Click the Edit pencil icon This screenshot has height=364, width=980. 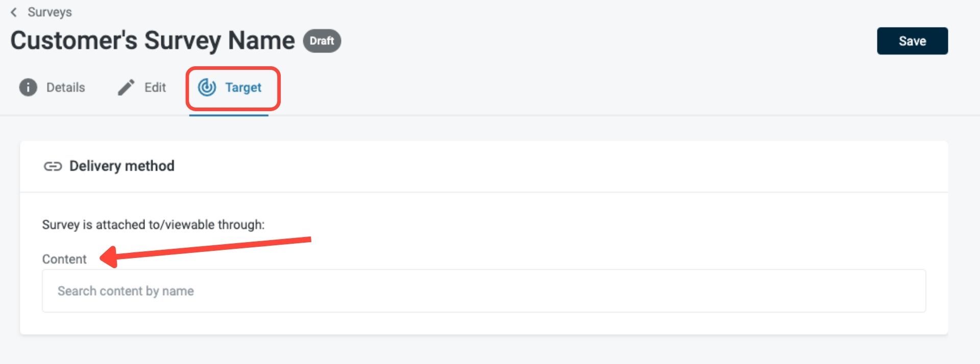(x=126, y=88)
